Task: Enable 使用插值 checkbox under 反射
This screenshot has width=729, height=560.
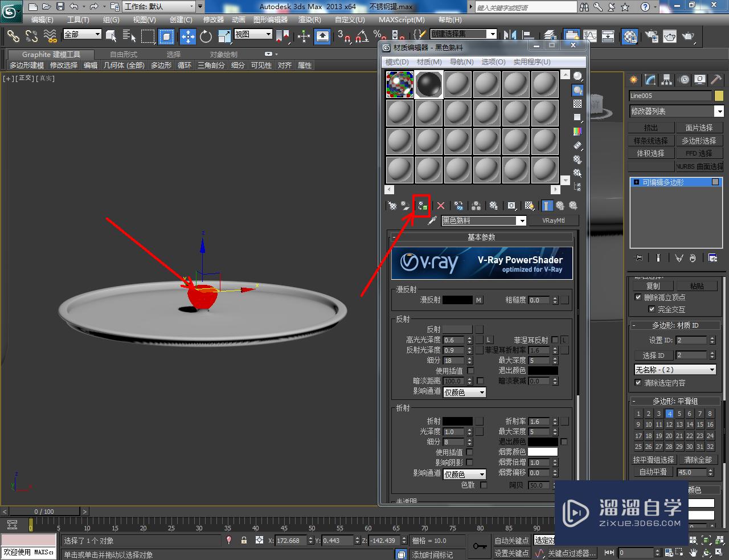Action: [470, 370]
